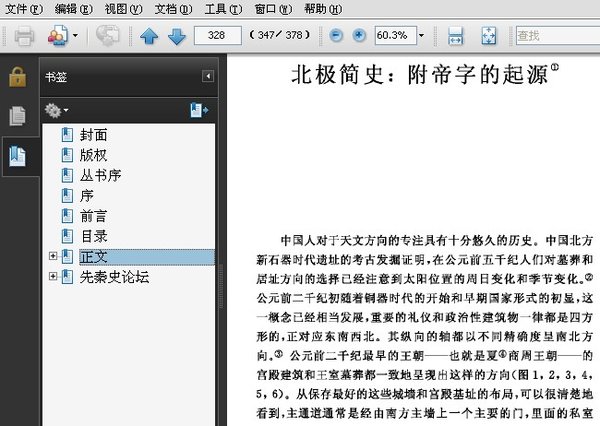The height and width of the screenshot is (426, 600).
Task: Collapse the 书签 panel with arrow button
Action: point(208,76)
